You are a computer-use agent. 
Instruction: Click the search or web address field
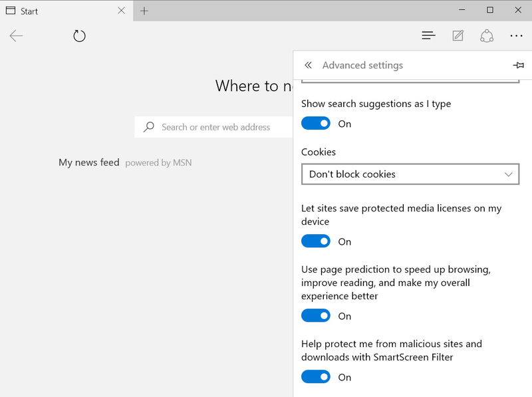(213, 127)
